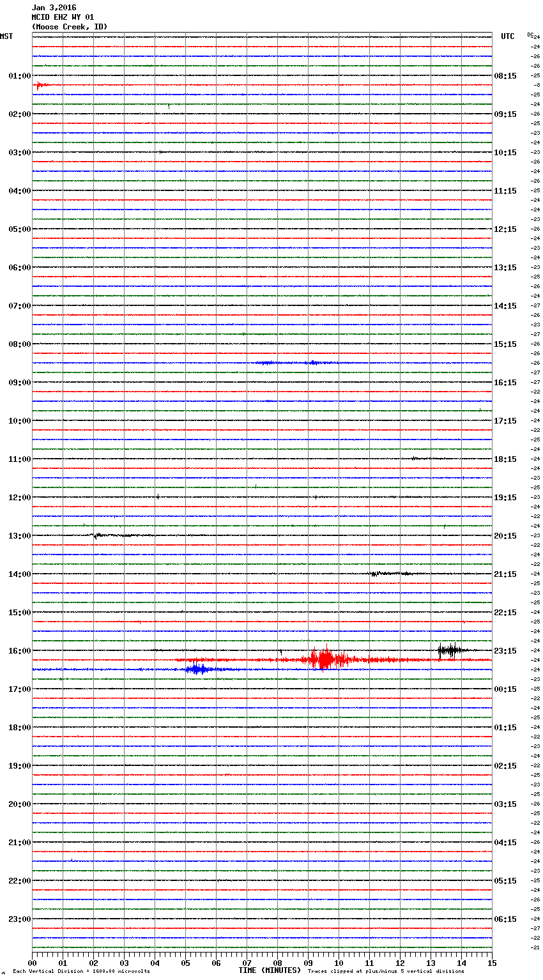Select the 13:00 MST time label
543x980 pixels.
click(20, 535)
